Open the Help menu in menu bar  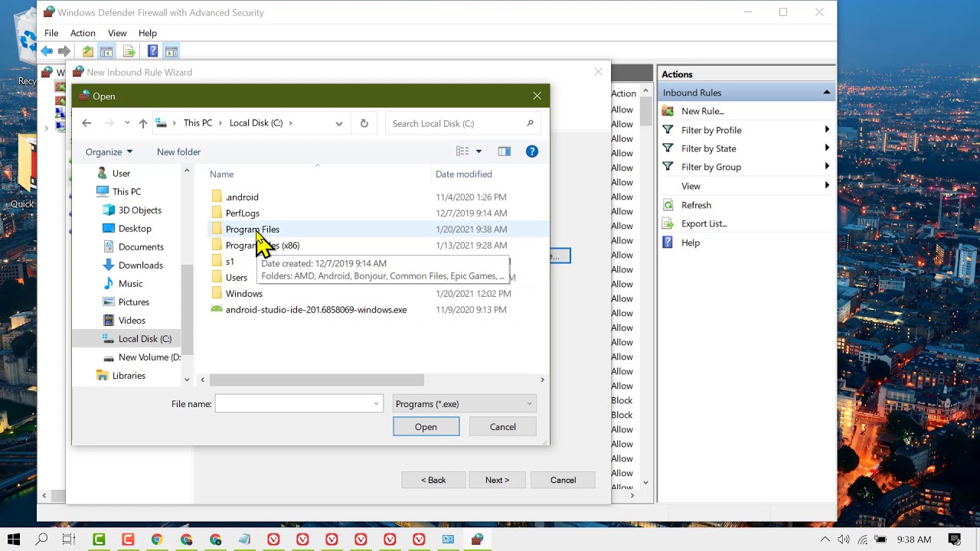(148, 33)
